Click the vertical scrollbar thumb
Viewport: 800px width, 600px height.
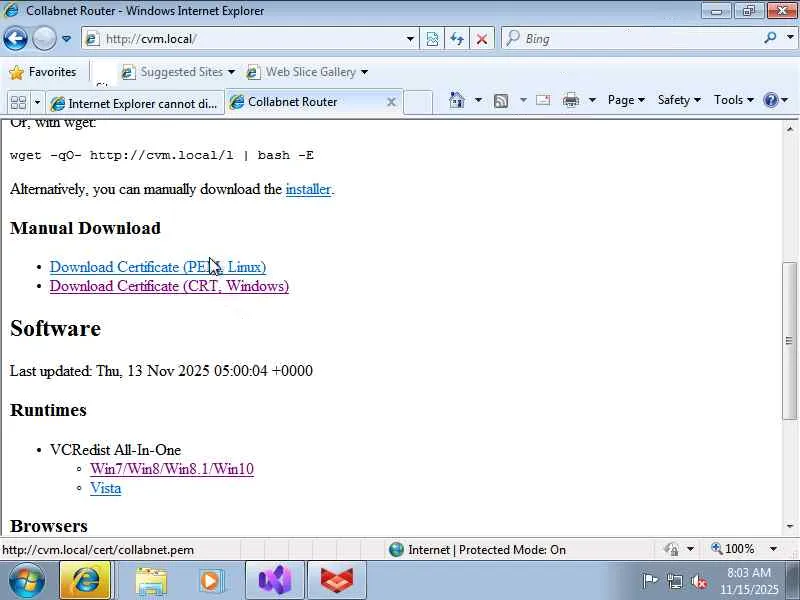point(790,341)
